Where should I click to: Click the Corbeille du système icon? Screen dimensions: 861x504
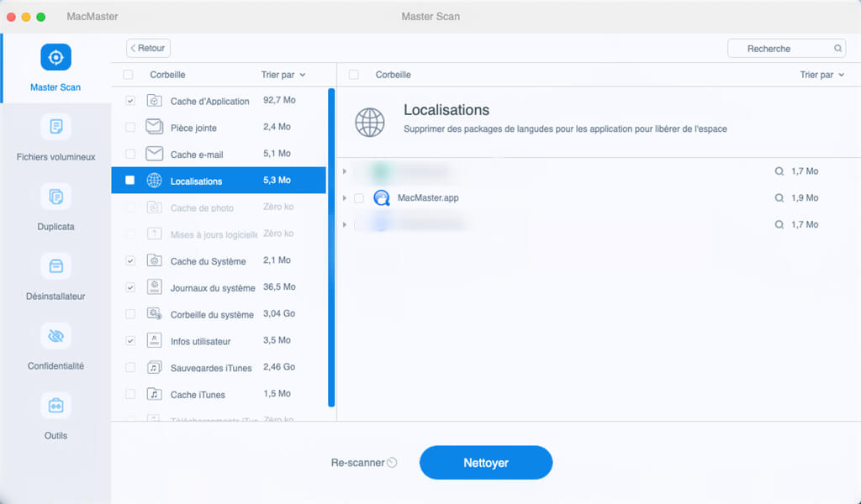(155, 313)
